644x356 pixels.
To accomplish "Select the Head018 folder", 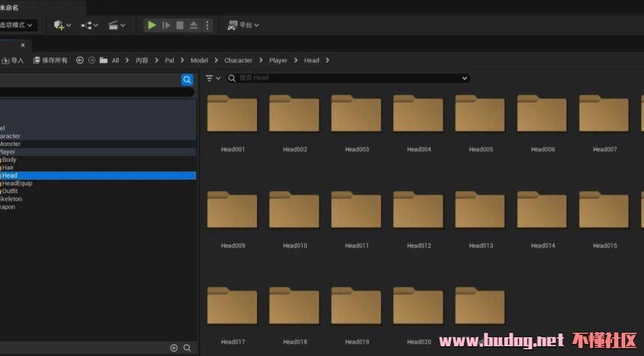I will coord(294,307).
